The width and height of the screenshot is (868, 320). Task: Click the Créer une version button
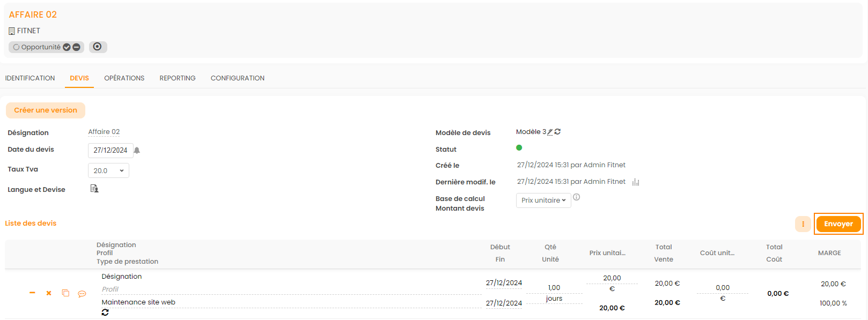[46, 110]
